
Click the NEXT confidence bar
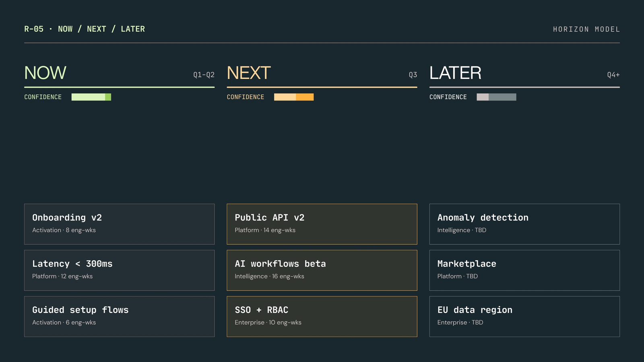(294, 97)
